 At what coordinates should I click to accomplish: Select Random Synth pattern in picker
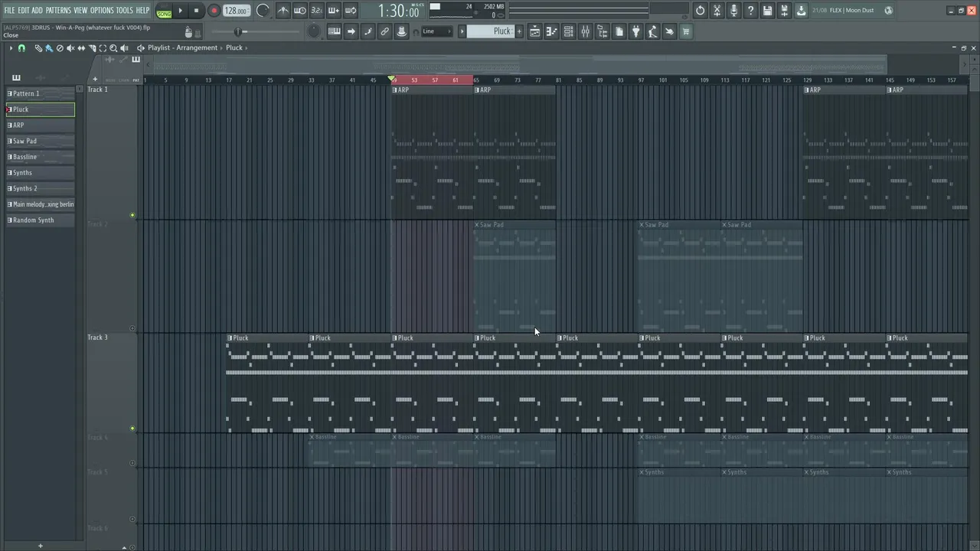41,220
